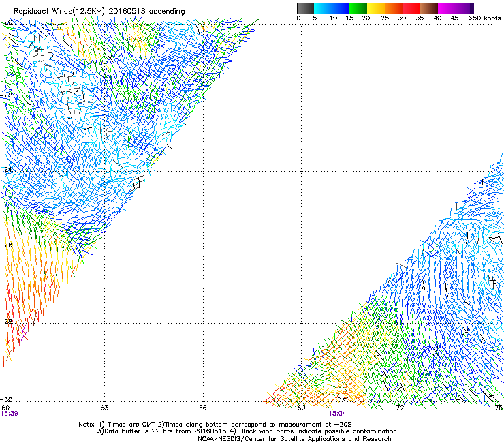Click the longitude label '72'

(400, 408)
